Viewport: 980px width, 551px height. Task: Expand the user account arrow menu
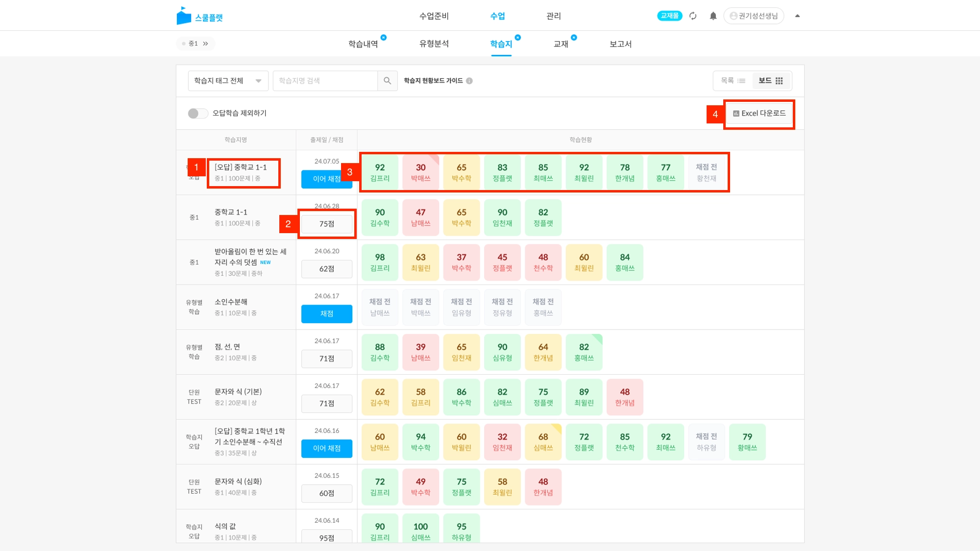[x=797, y=16]
